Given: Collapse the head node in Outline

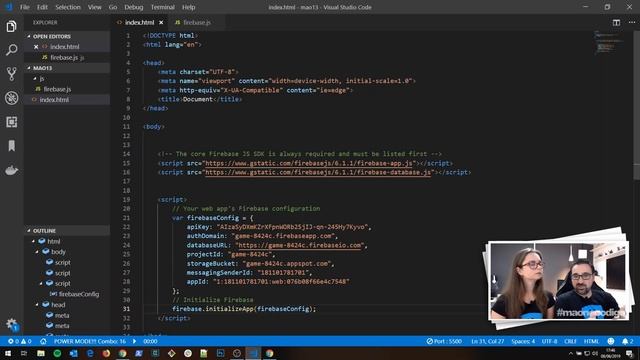Looking at the screenshot, I should (37, 304).
